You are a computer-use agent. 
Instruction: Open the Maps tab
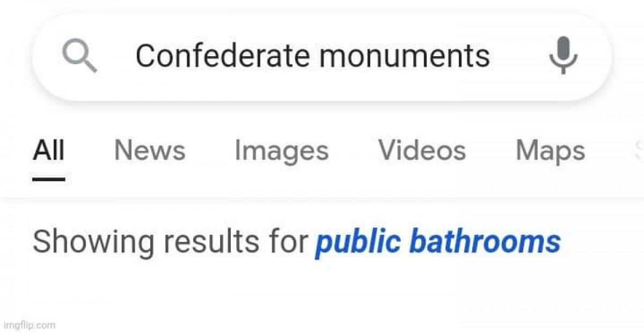550,150
